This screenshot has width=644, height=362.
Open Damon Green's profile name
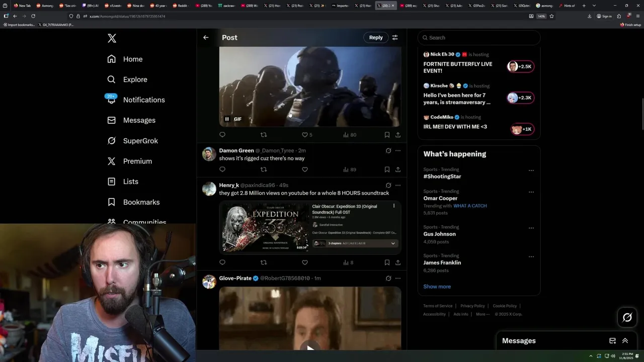[236, 150]
